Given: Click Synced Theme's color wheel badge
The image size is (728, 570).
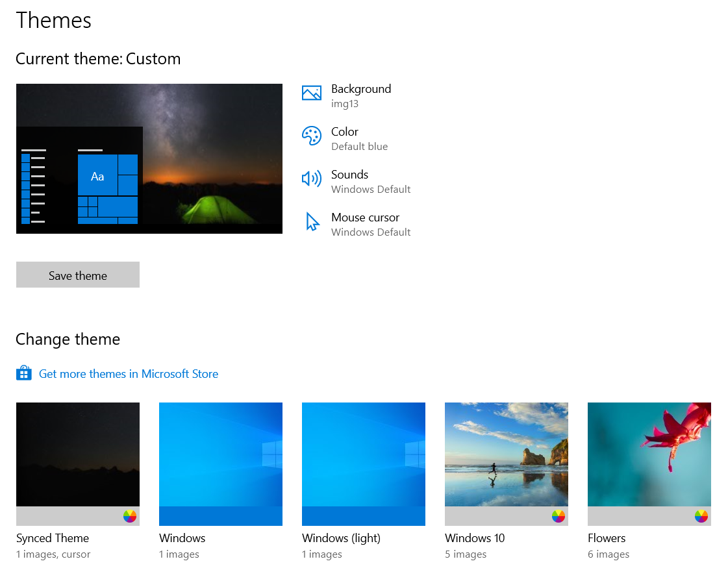Looking at the screenshot, I should pos(130,516).
